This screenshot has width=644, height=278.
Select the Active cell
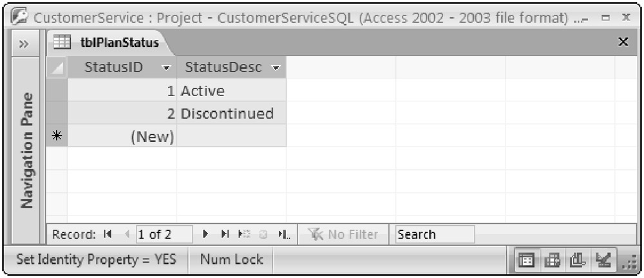[231, 91]
